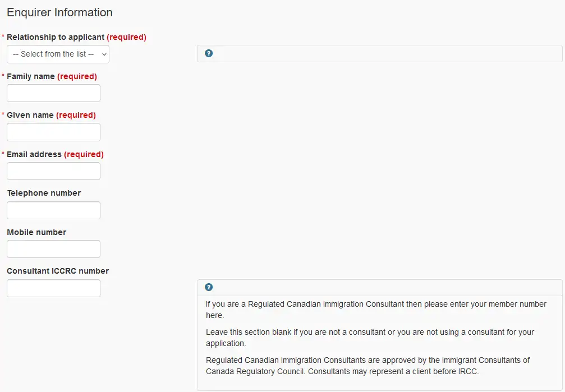Click the 'Enquirer Information' section heading
Image resolution: width=565 pixels, height=392 pixels.
click(60, 12)
